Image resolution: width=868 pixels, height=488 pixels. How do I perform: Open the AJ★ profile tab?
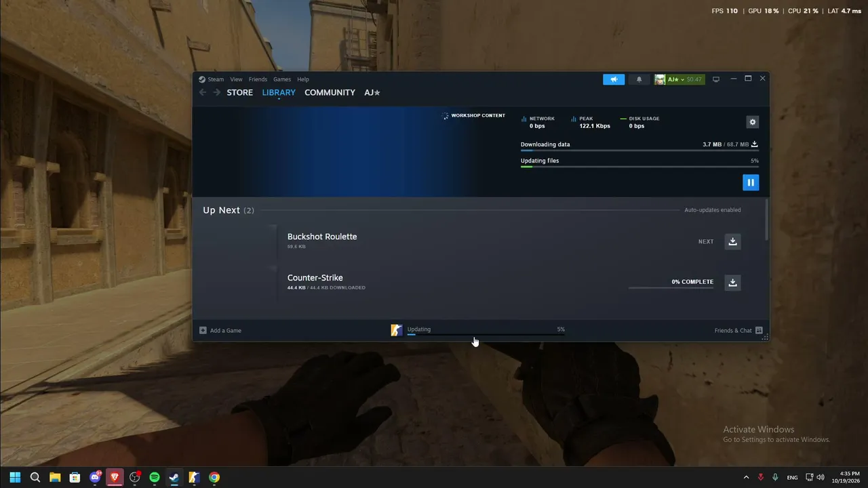pyautogui.click(x=372, y=92)
